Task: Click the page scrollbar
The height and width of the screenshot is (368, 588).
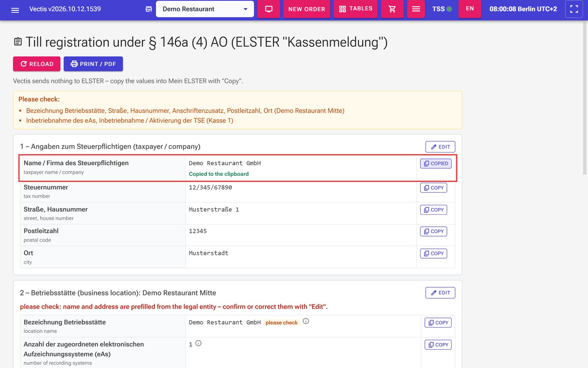Action: tap(585, 98)
